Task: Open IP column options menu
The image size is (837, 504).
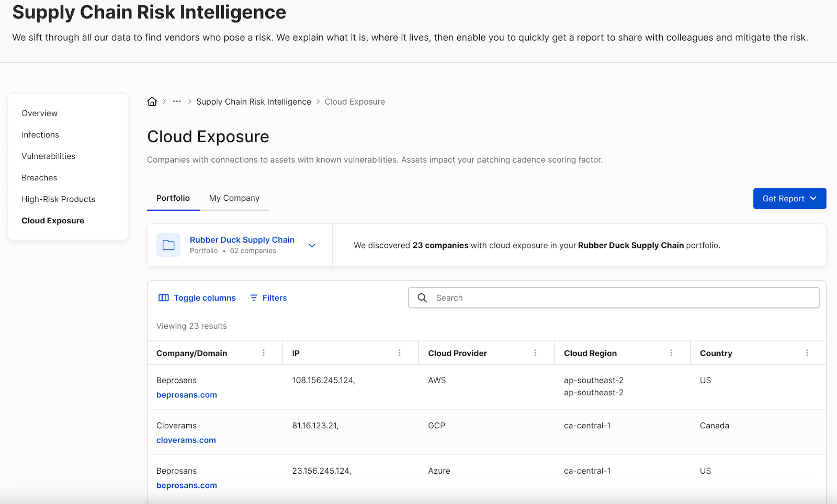Action: [400, 353]
